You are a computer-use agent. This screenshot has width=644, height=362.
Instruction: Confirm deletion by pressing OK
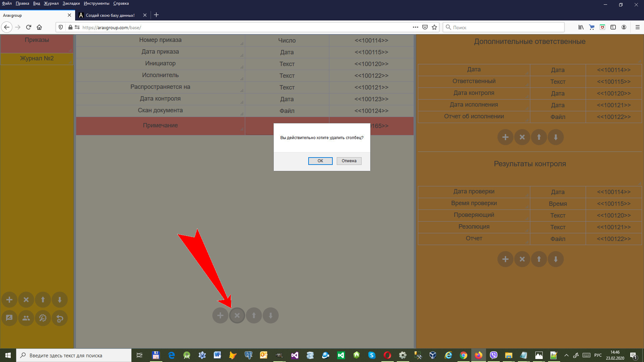pos(320,161)
